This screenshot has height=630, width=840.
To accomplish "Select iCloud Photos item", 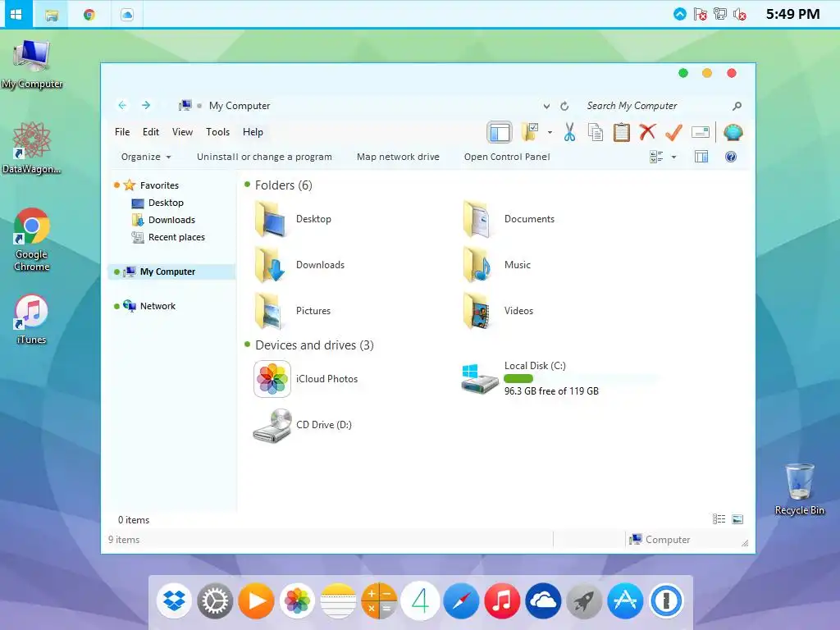I will pyautogui.click(x=306, y=379).
